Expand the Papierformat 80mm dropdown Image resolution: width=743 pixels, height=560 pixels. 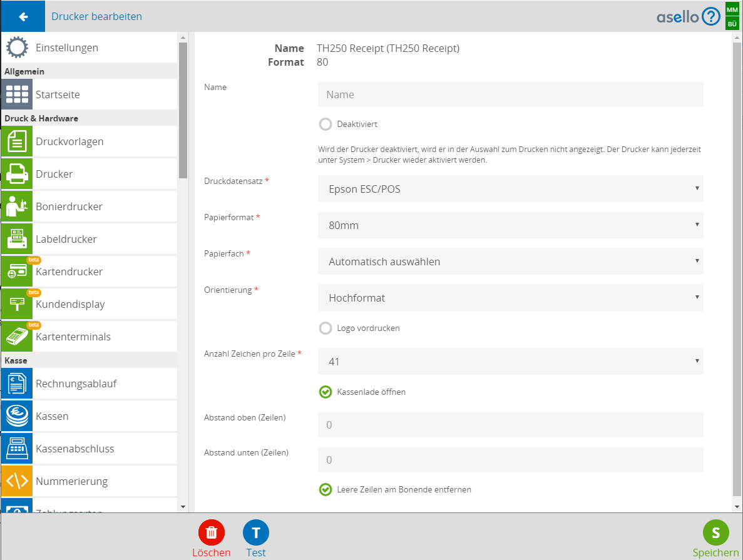510,225
